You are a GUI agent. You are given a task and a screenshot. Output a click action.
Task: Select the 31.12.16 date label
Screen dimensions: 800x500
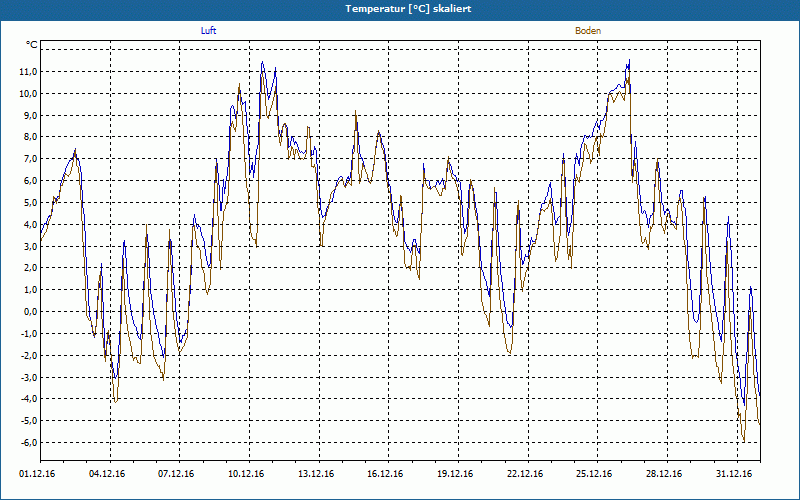coord(735,474)
